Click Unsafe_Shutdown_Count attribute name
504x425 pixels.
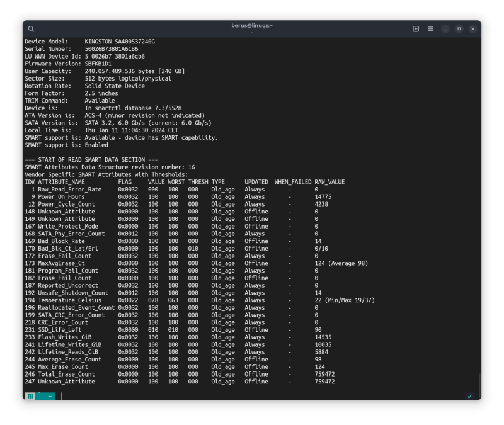(x=73, y=293)
